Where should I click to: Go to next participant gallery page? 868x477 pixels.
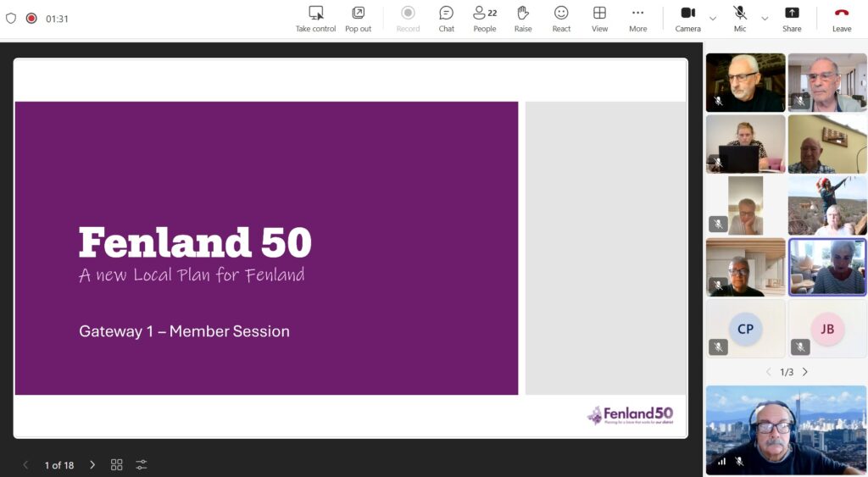click(805, 372)
